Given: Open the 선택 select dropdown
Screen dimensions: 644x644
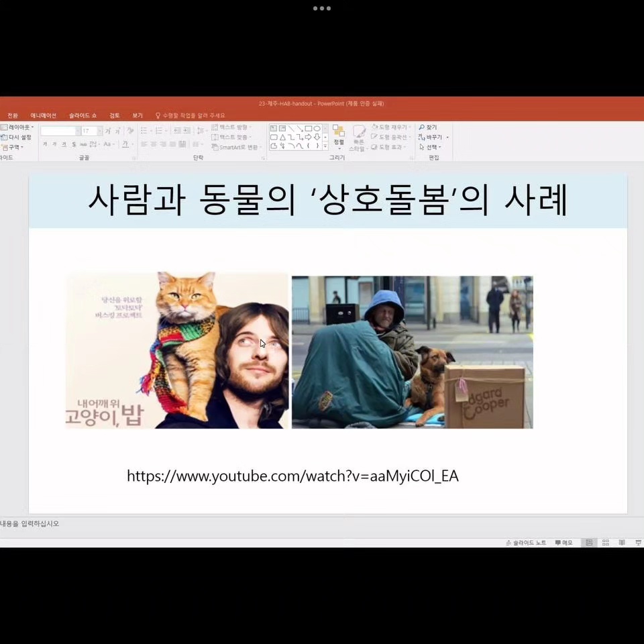Looking at the screenshot, I should [430, 147].
